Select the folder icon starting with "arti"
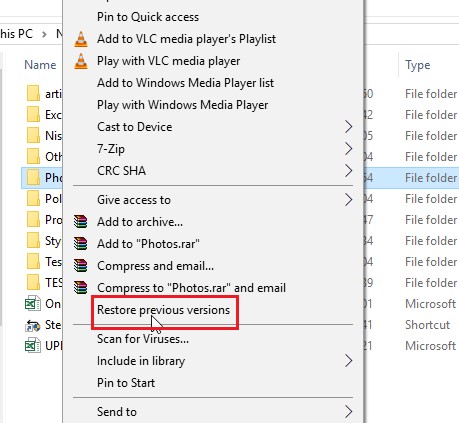This screenshot has width=459, height=423. pos(33,94)
